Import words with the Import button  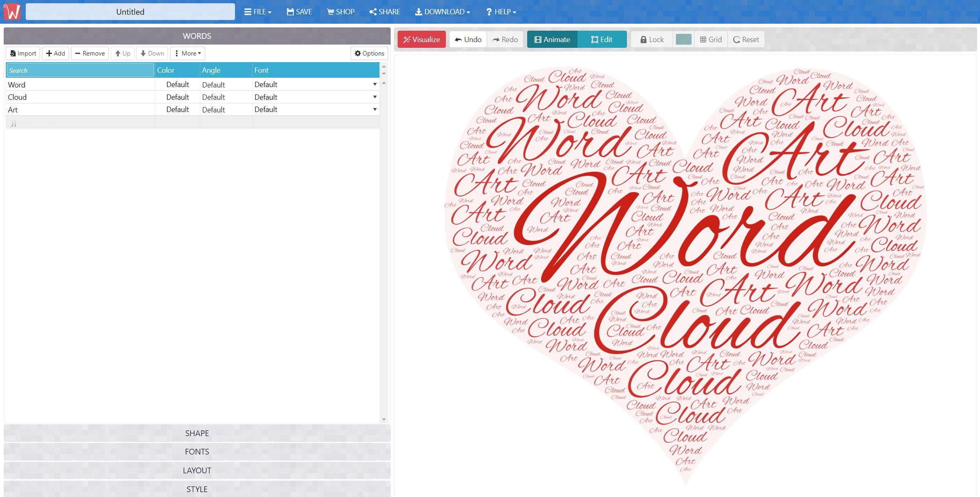23,54
